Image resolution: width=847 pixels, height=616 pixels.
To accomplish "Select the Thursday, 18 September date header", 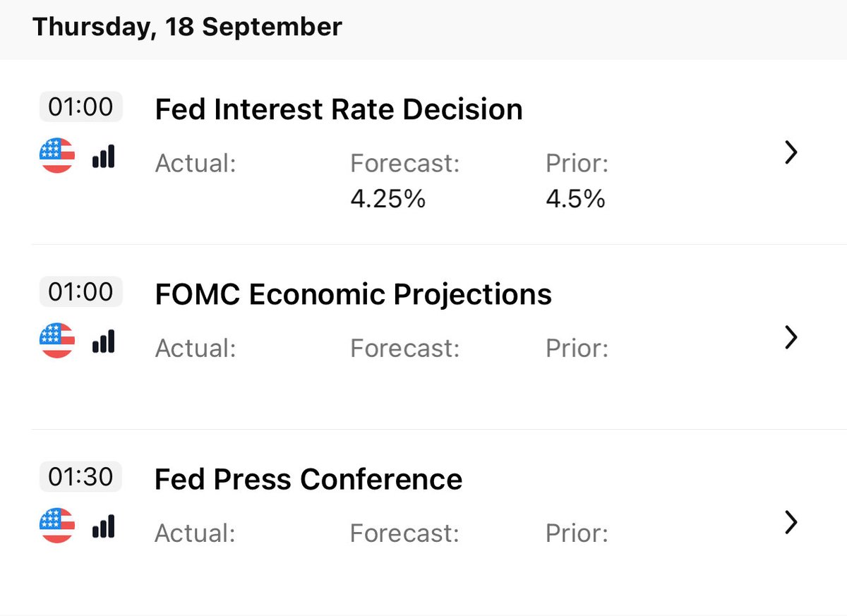I will point(187,27).
